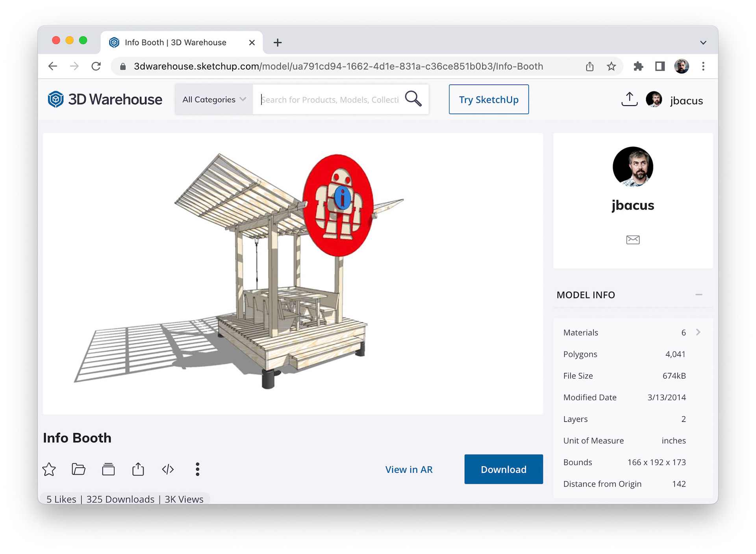Open the three-dot more options menu
The width and height of the screenshot is (756, 554).
click(197, 469)
